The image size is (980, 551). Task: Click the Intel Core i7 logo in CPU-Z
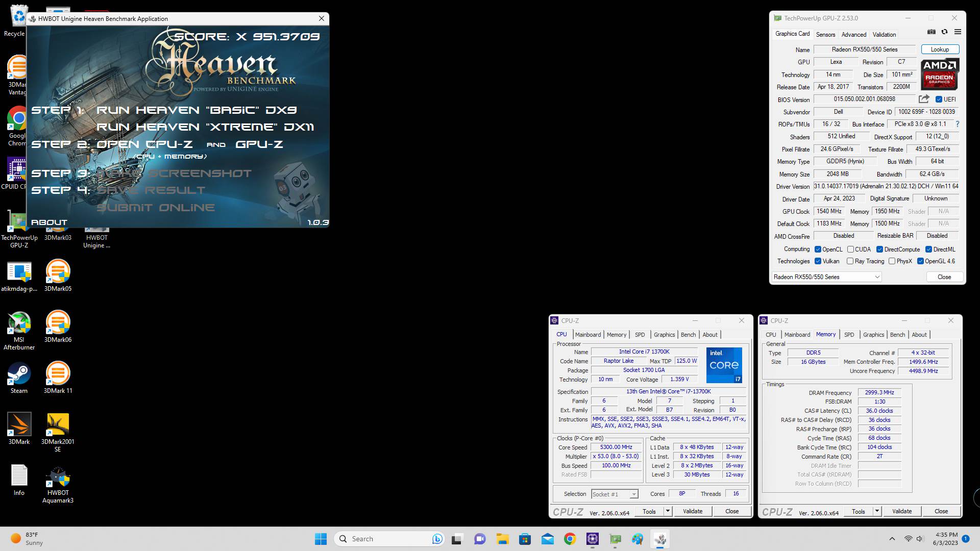pyautogui.click(x=724, y=365)
